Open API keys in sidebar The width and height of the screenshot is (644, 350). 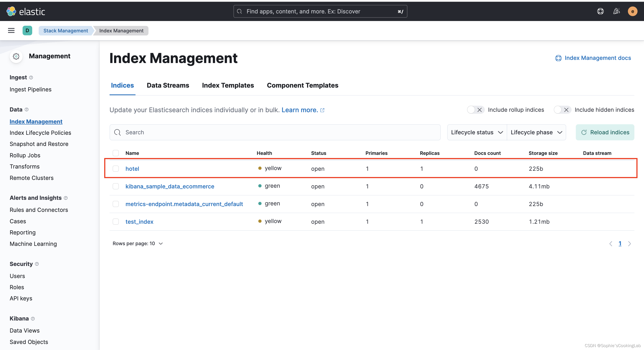21,298
